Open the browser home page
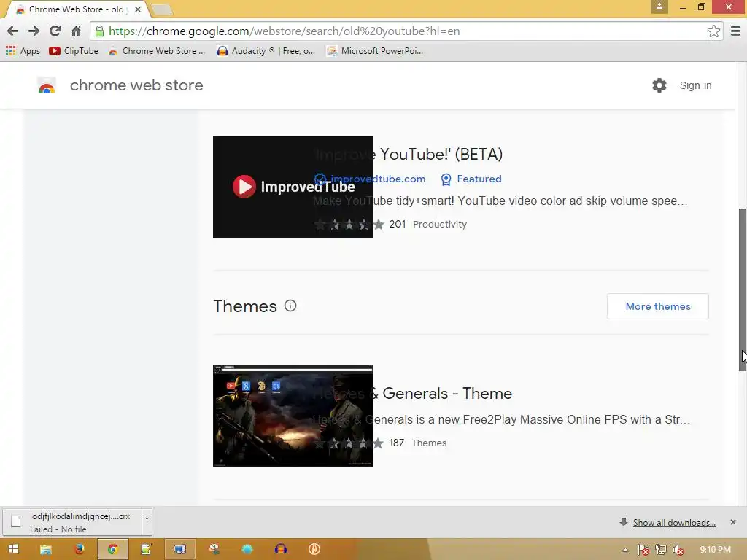The height and width of the screenshot is (560, 747). click(76, 31)
